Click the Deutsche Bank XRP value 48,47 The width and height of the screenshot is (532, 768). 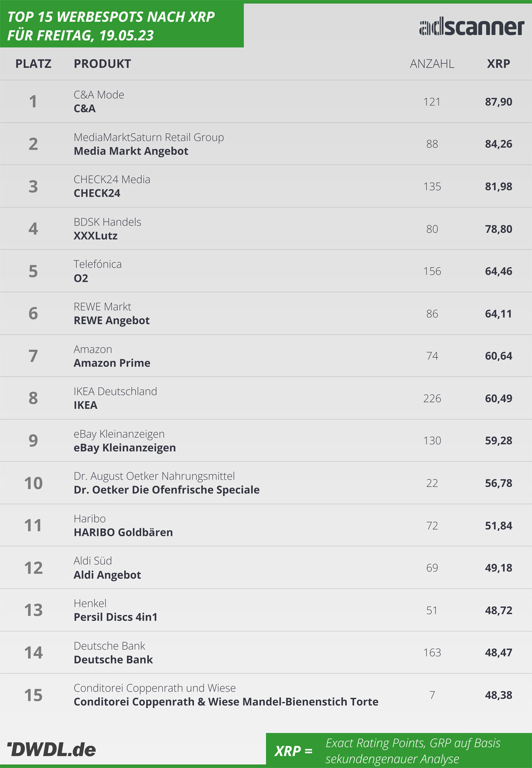point(498,653)
